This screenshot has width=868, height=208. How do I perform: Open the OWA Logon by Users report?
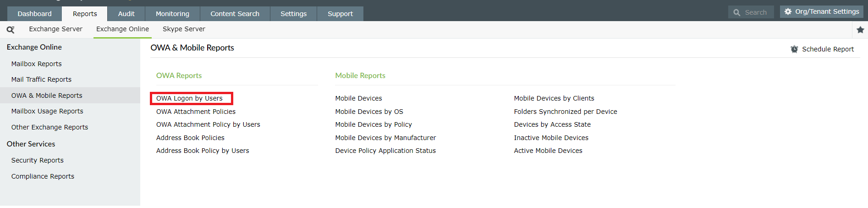[189, 98]
